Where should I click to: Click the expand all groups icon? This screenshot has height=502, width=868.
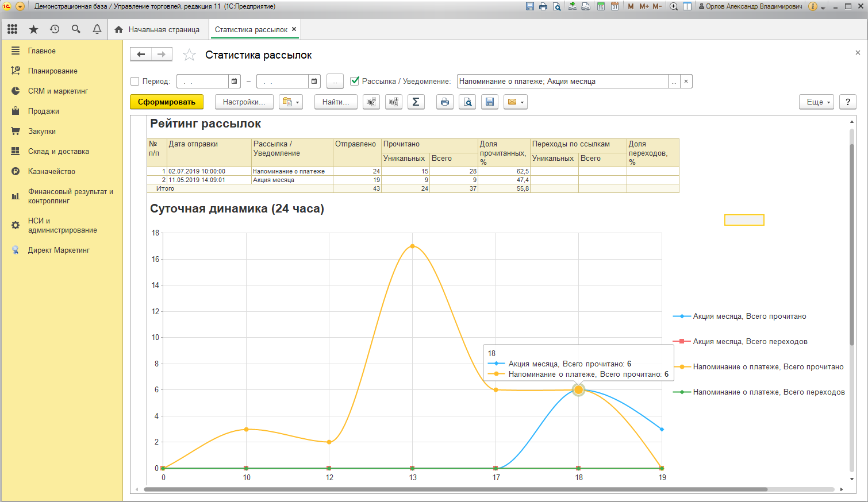tap(394, 102)
